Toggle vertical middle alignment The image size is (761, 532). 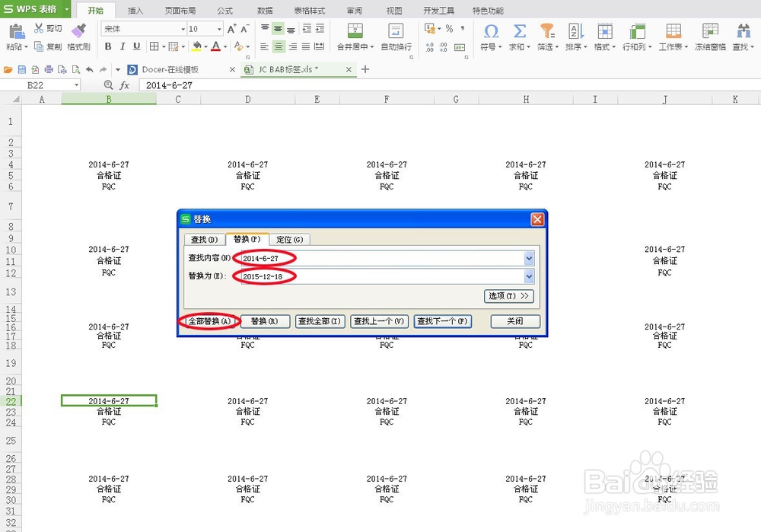coord(278,29)
